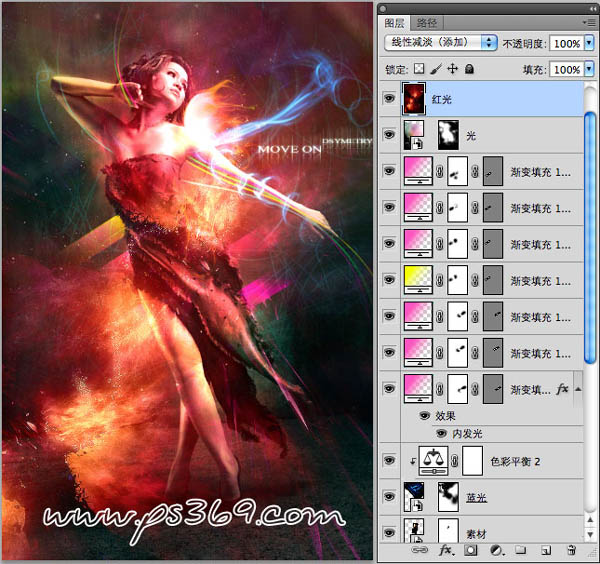Click the layers panel scrollbar thumb
The image size is (600, 564).
(590, 238)
